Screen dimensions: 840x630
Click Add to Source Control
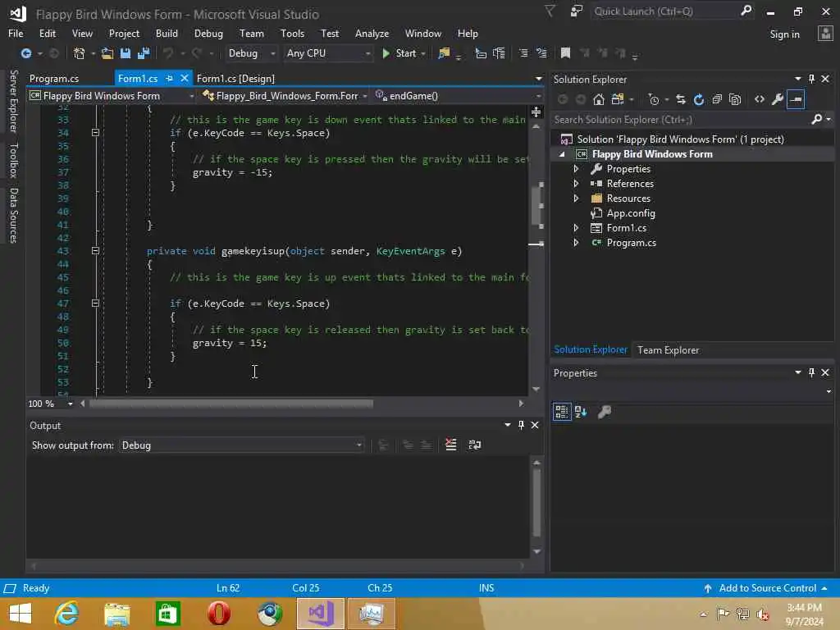coord(767,588)
